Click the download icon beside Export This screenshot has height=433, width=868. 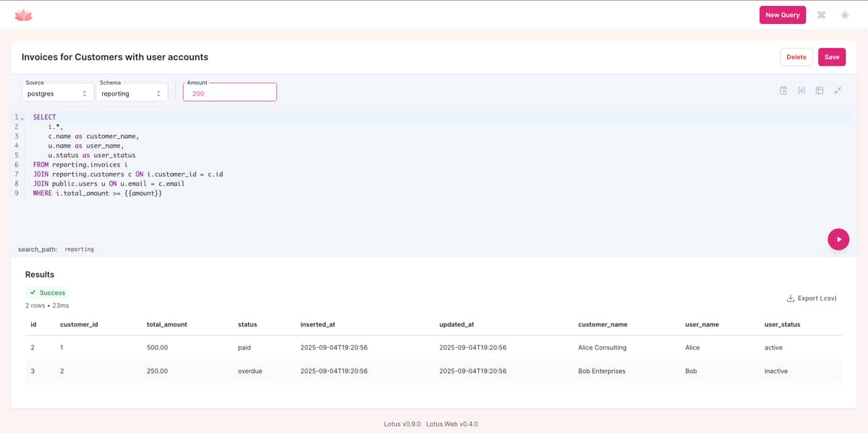pos(790,298)
